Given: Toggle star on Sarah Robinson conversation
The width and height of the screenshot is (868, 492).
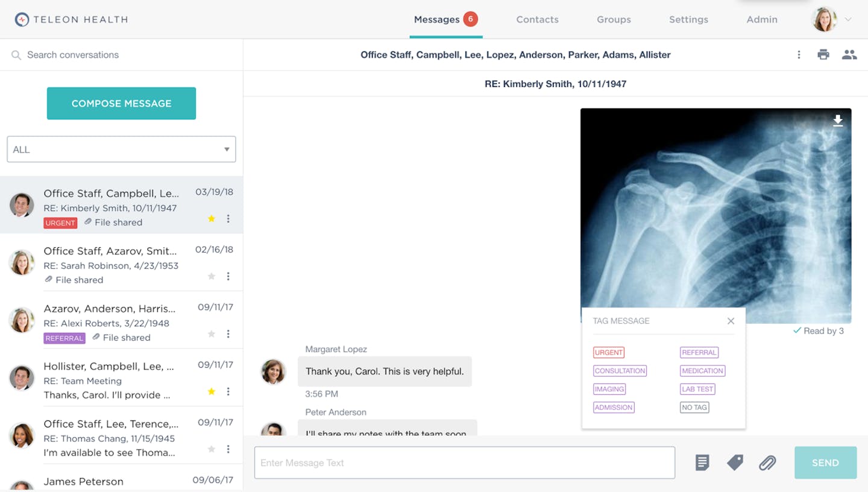Looking at the screenshot, I should pyautogui.click(x=212, y=276).
